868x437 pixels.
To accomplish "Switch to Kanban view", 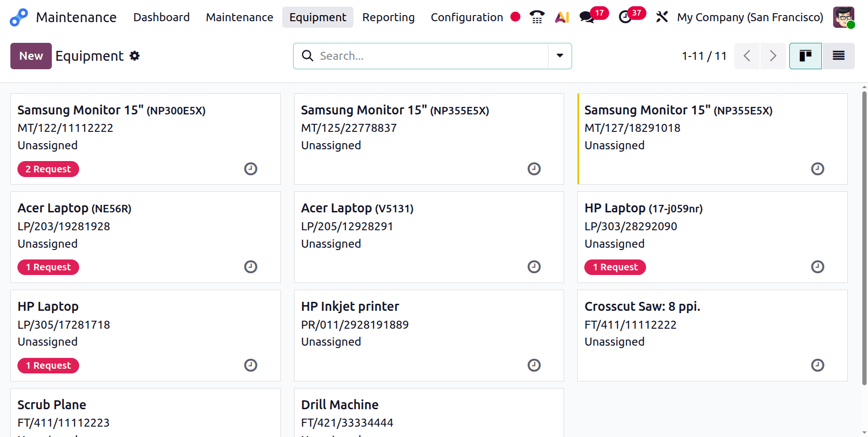I will pos(805,56).
